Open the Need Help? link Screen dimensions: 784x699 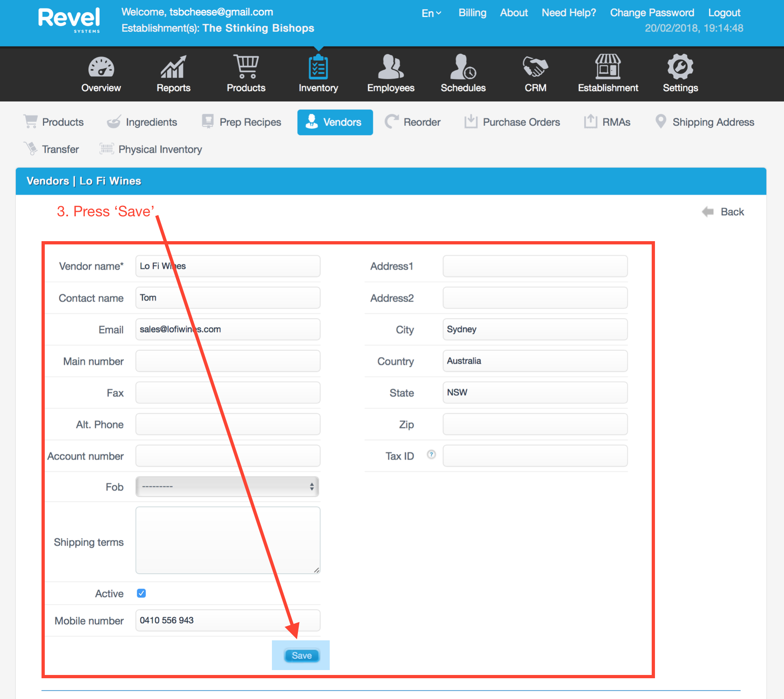click(x=569, y=13)
